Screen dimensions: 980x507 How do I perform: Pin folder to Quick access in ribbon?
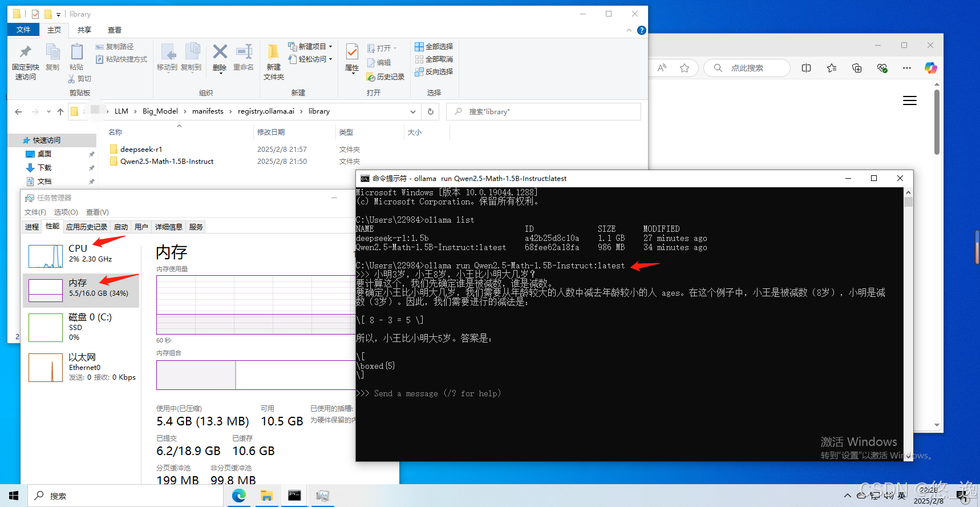25,62
